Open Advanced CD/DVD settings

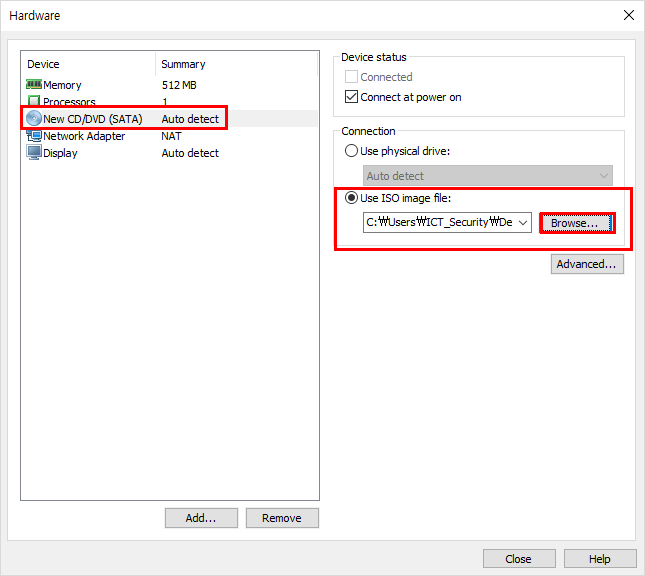pyautogui.click(x=587, y=264)
